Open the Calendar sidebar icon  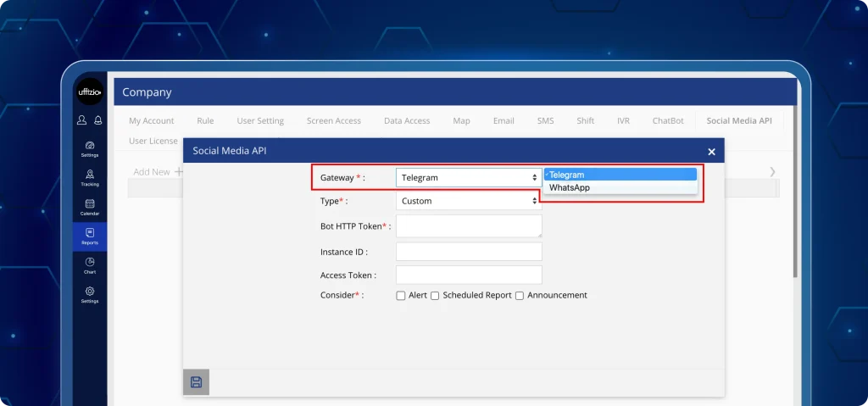coord(90,206)
